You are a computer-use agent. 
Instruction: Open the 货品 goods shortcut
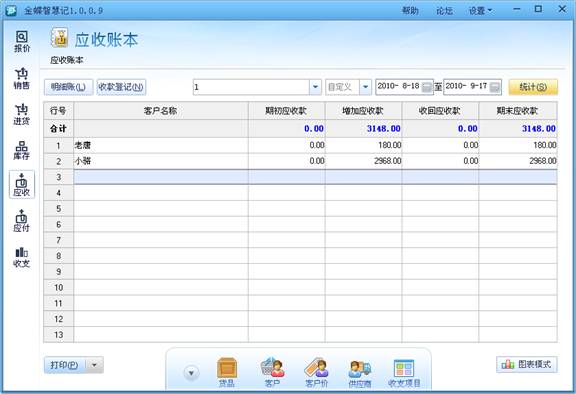click(227, 372)
